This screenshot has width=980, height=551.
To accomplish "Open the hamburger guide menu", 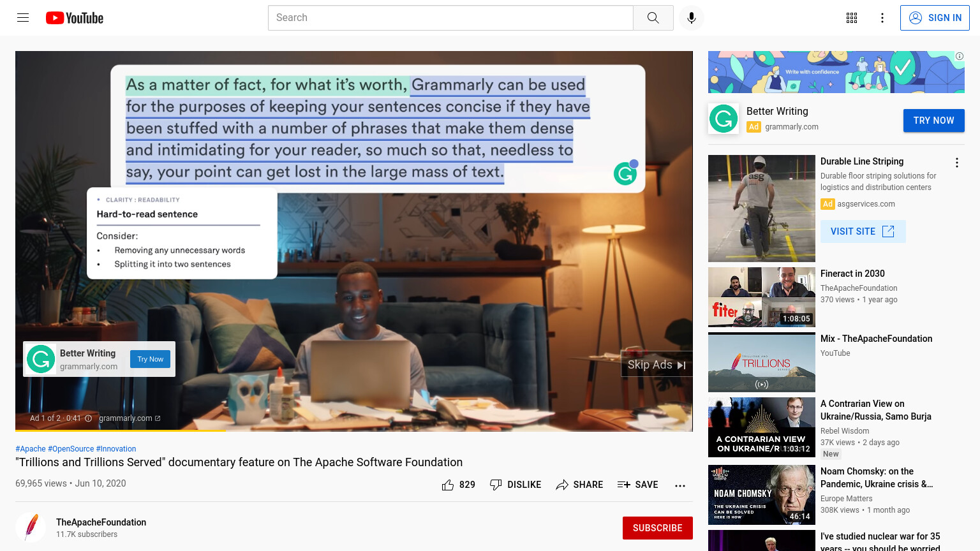I will (23, 18).
